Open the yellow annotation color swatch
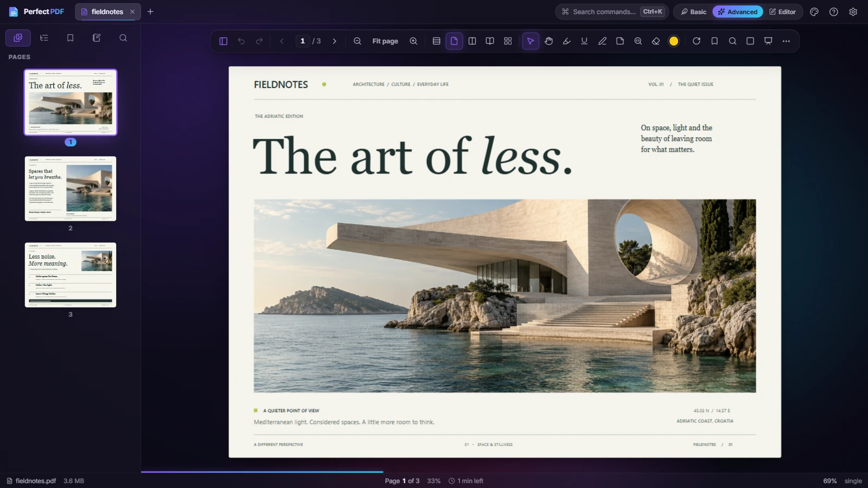 coord(674,41)
